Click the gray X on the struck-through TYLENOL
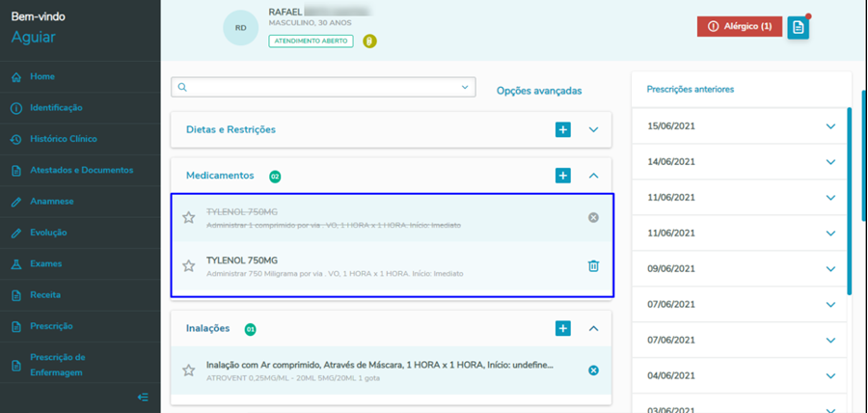Image resolution: width=868 pixels, height=413 pixels. point(593,217)
